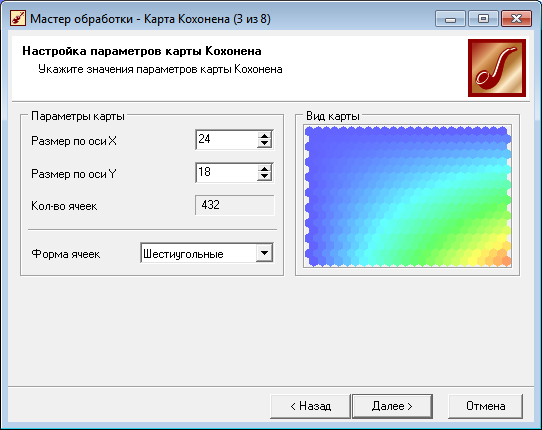The image size is (542, 430).
Task: Maximize the wizard window
Action: pyautogui.click(x=483, y=19)
